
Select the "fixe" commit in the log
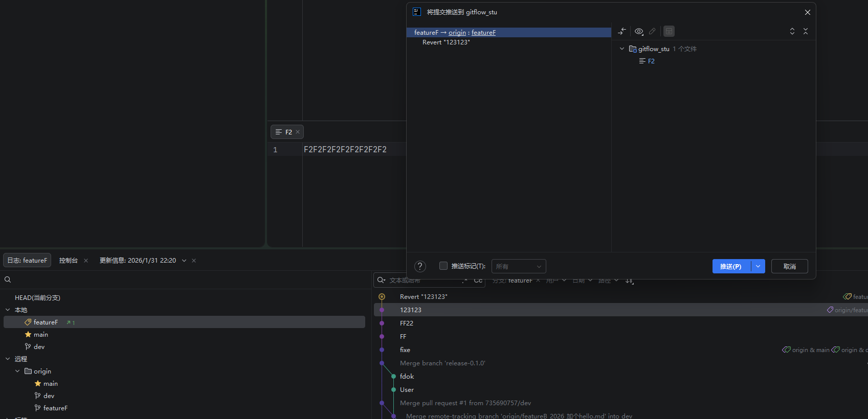click(x=405, y=350)
